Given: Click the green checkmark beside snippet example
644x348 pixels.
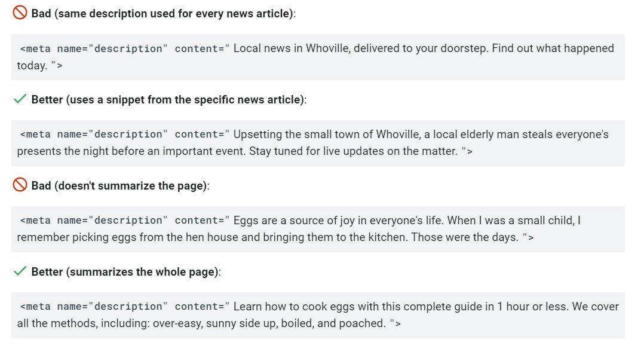Looking at the screenshot, I should pos(20,99).
